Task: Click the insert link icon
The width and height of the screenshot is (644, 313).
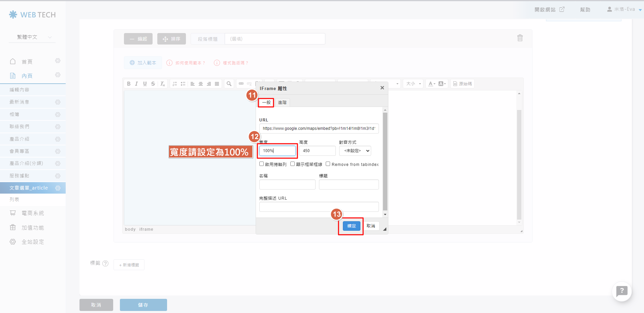Action: (241, 84)
